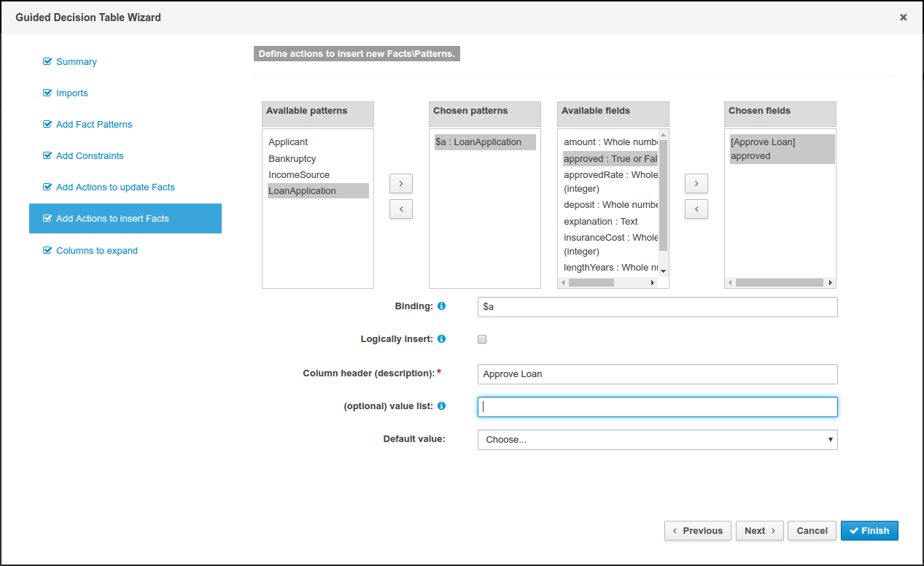Click the Column header description input
This screenshot has width=924, height=566.
[657, 374]
